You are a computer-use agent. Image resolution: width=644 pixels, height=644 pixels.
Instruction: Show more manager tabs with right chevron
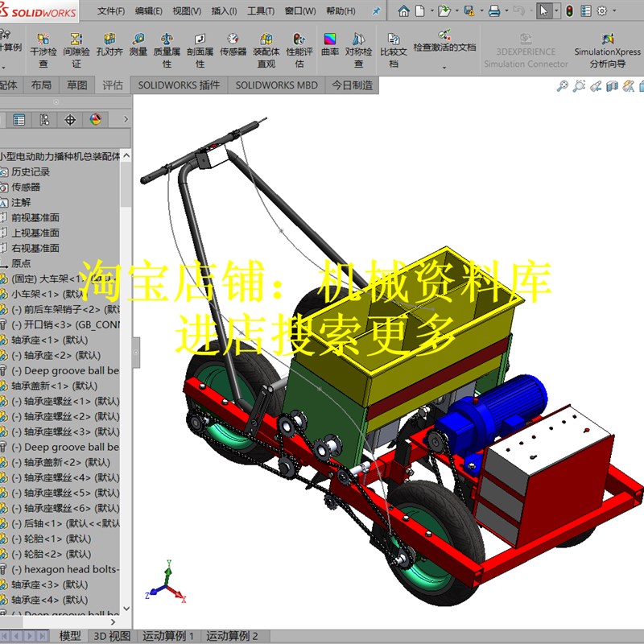(x=126, y=119)
